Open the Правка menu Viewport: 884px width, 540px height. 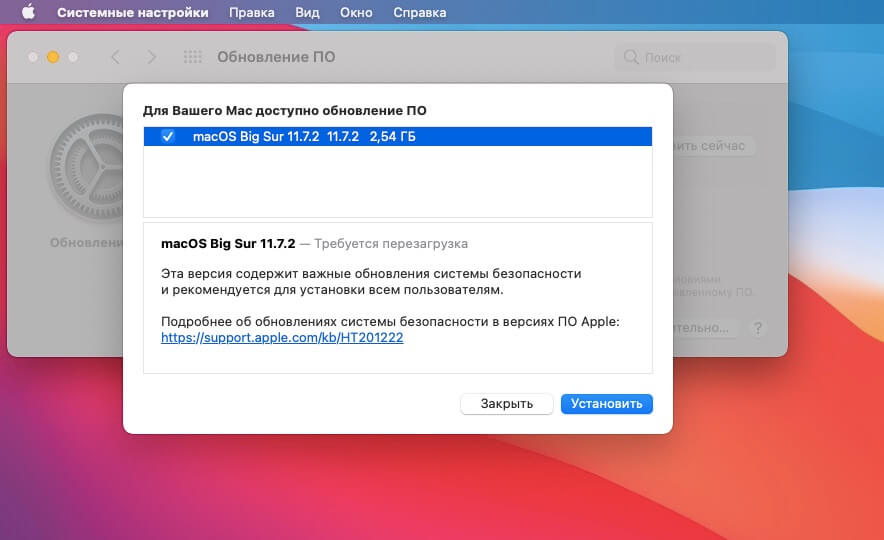(252, 13)
